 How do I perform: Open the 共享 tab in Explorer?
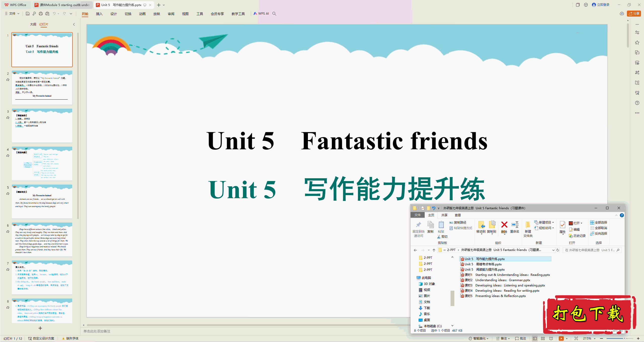[x=444, y=215]
